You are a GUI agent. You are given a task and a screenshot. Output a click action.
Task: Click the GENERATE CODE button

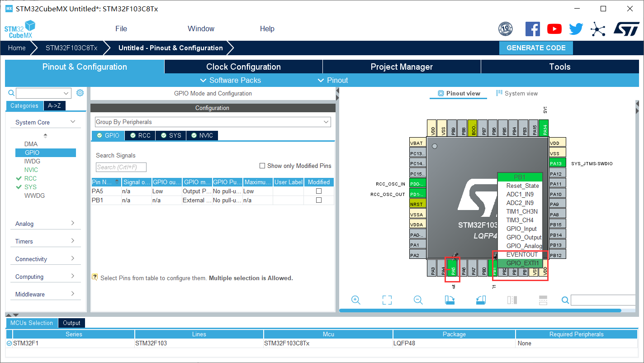pos(536,48)
